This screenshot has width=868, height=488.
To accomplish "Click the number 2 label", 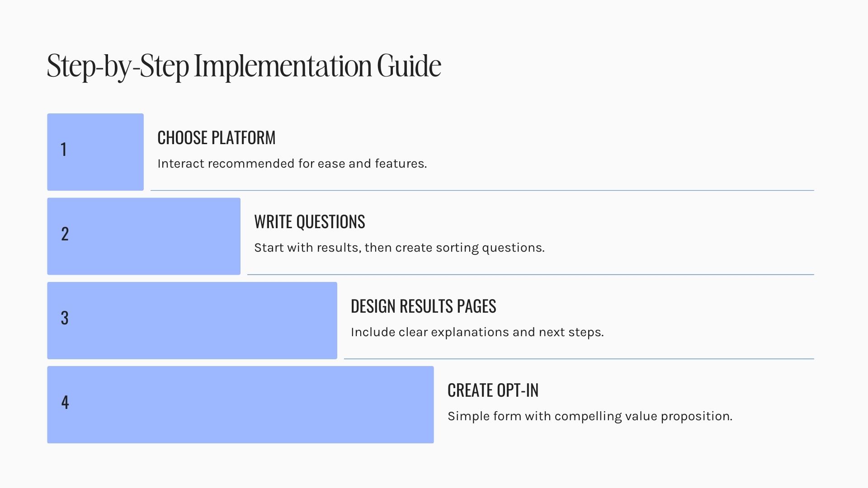I will click(x=65, y=234).
